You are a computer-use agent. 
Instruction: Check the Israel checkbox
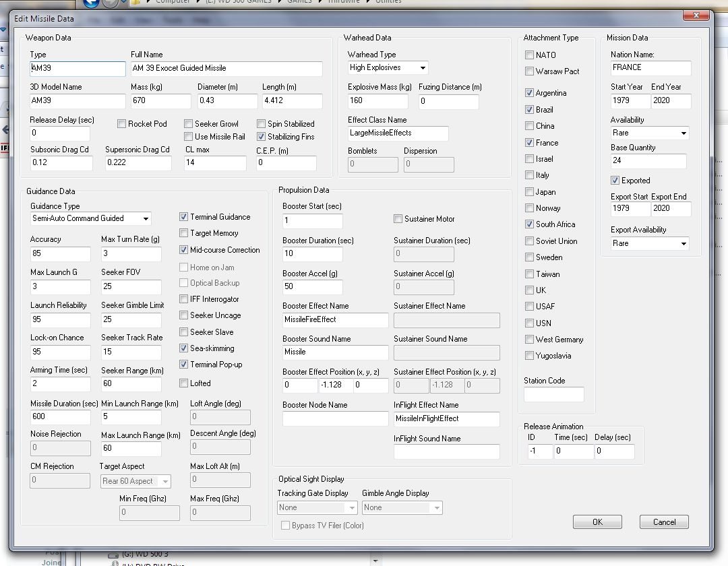(x=529, y=158)
